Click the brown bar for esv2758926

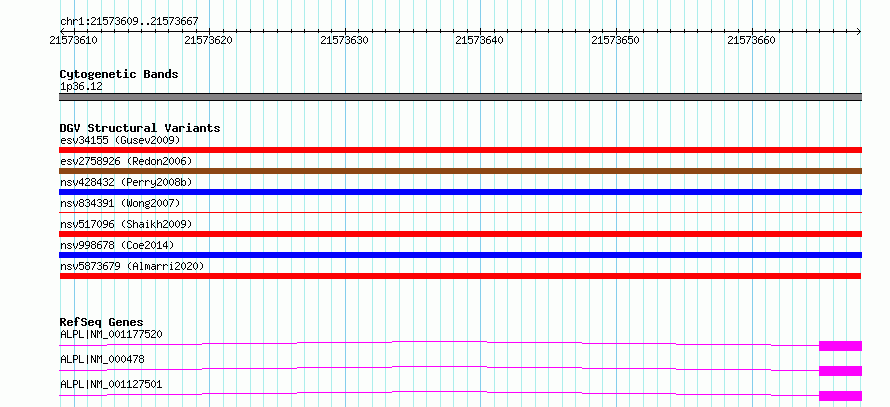[460, 171]
